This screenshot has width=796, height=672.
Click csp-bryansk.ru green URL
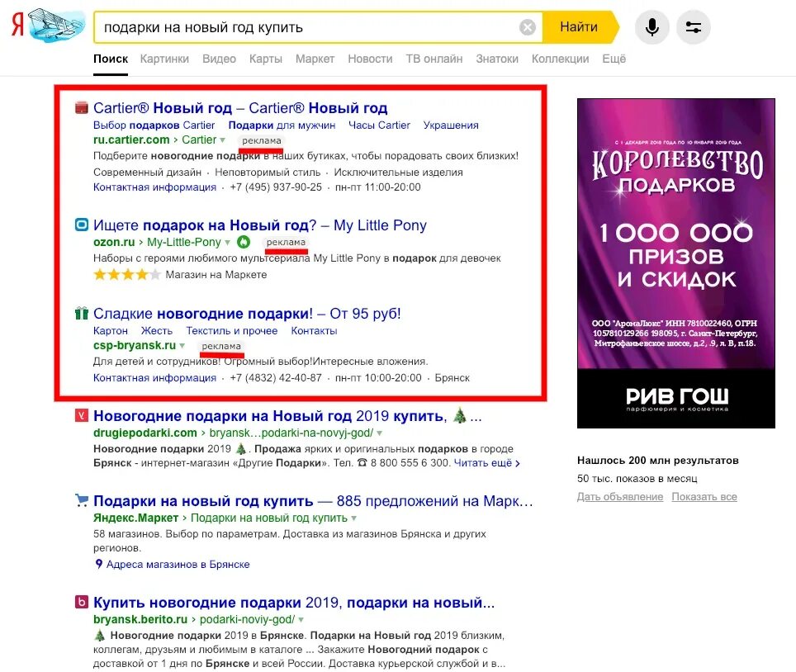click(135, 345)
